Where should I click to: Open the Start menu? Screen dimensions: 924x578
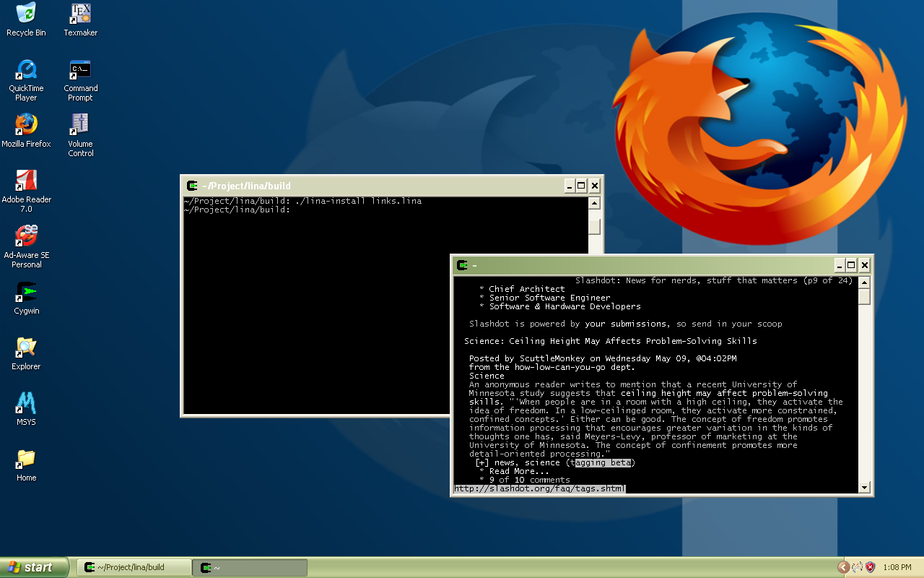click(x=34, y=567)
